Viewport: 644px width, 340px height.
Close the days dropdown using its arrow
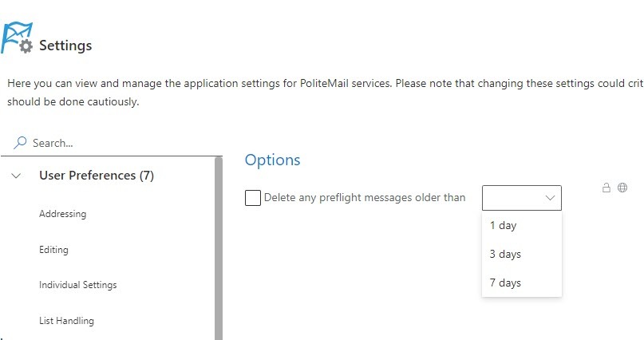coord(550,198)
